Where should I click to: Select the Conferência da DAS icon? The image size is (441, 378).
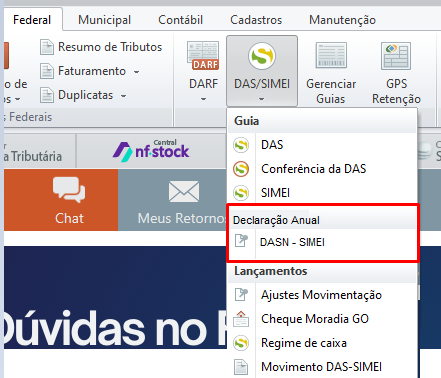pyautogui.click(x=241, y=169)
